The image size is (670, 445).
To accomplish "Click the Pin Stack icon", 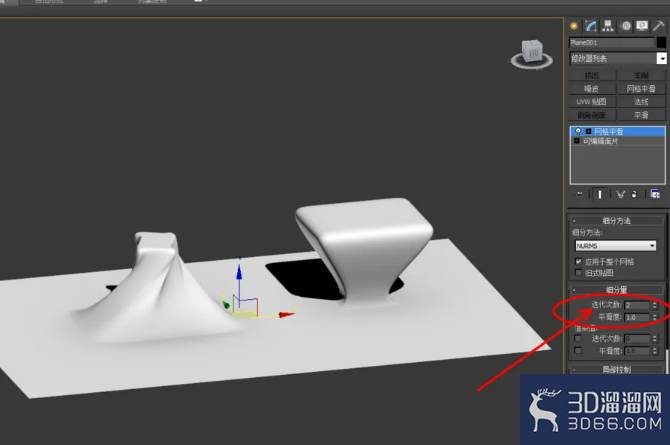I will point(579,195).
